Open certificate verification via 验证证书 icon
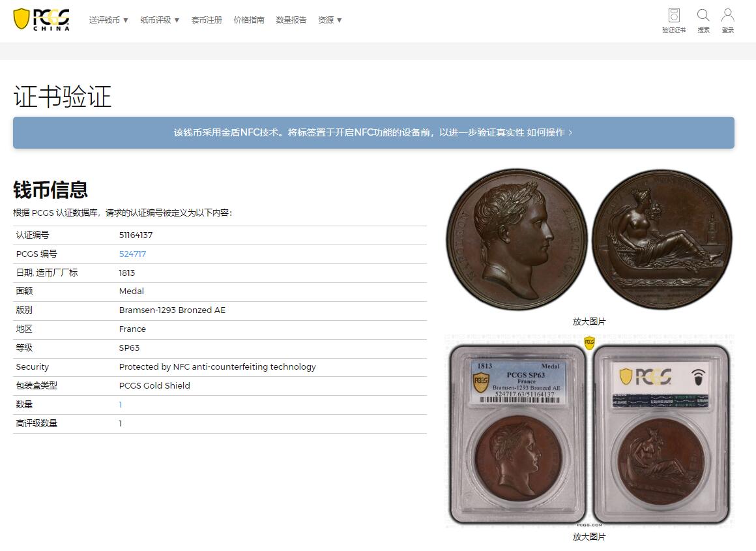Screen dimensions: 756x551 [673, 20]
